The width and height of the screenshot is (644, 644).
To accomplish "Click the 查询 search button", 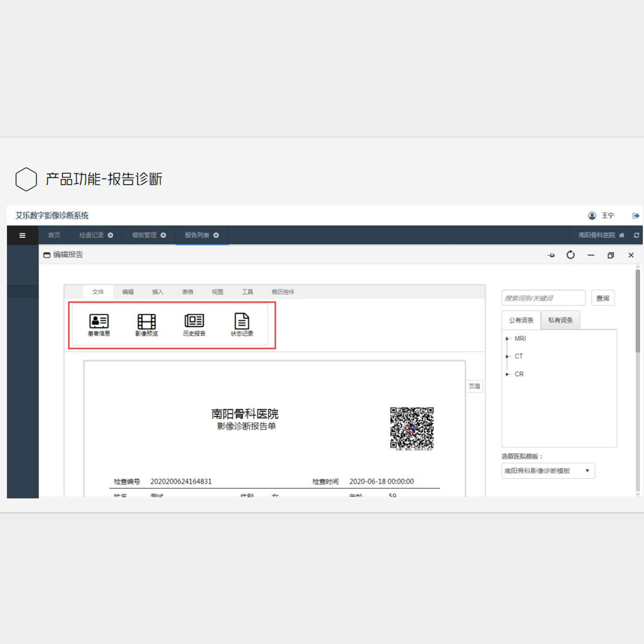I will pos(602,298).
